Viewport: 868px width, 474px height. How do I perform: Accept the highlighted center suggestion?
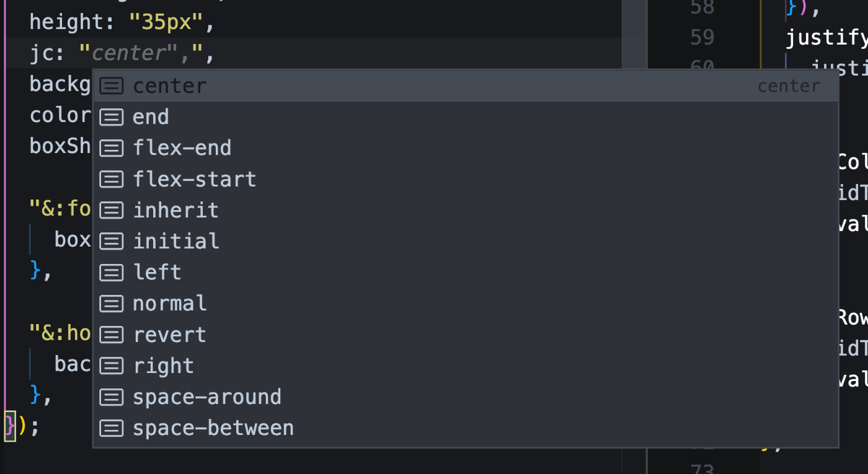466,86
